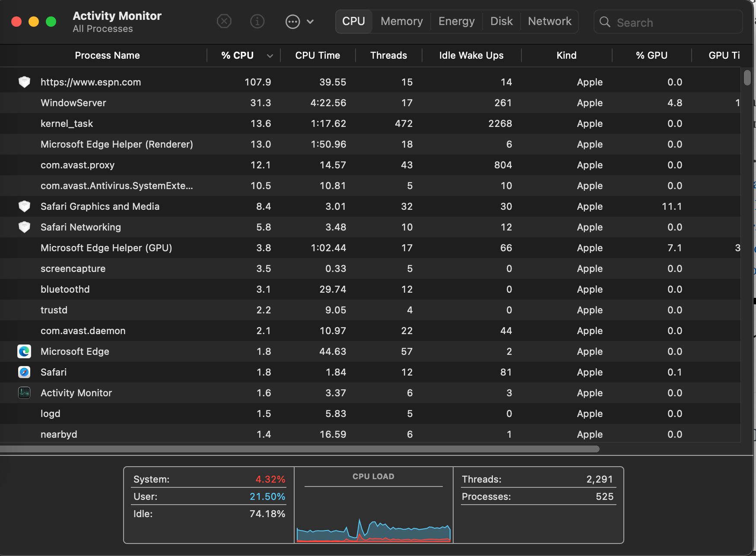Click the vertical scrollbar thumb
Screen dimensions: 756x556
click(x=747, y=78)
